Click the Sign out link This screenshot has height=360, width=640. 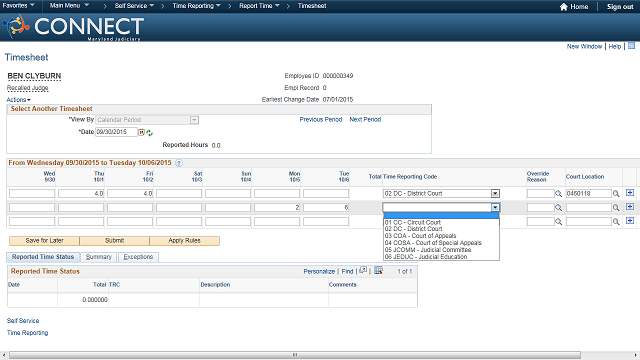click(620, 7)
